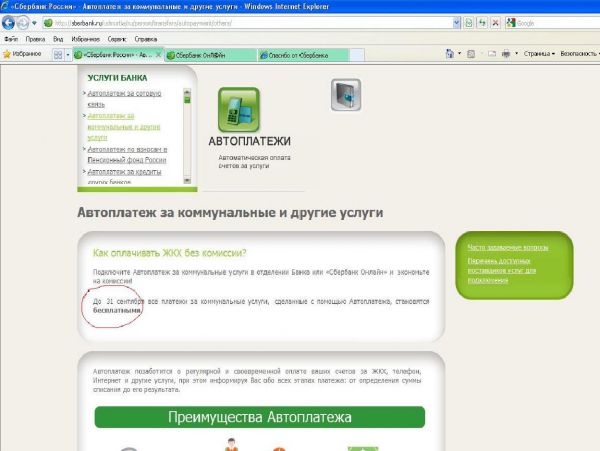
Task: Click the Compatibility View icon
Action: (469, 23)
